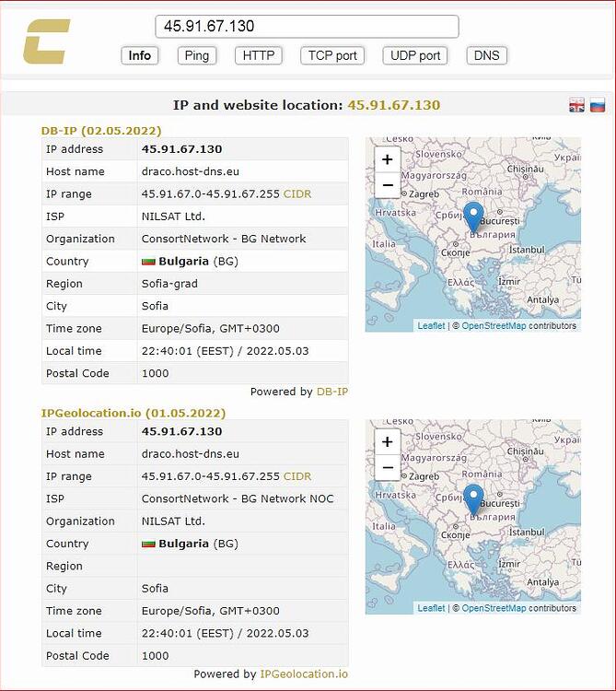This screenshot has width=616, height=691.
Task: Open the Ping tab
Action: (x=197, y=55)
